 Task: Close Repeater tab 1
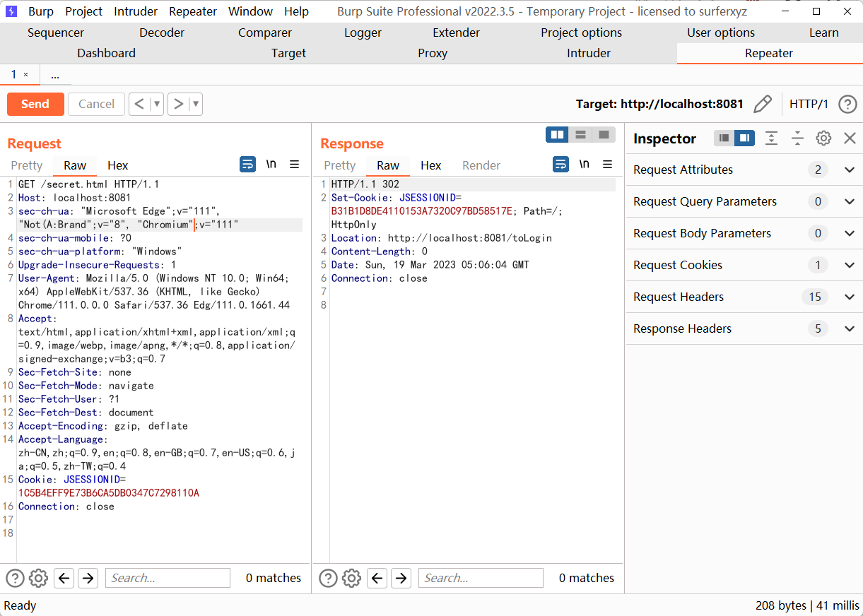(26, 75)
